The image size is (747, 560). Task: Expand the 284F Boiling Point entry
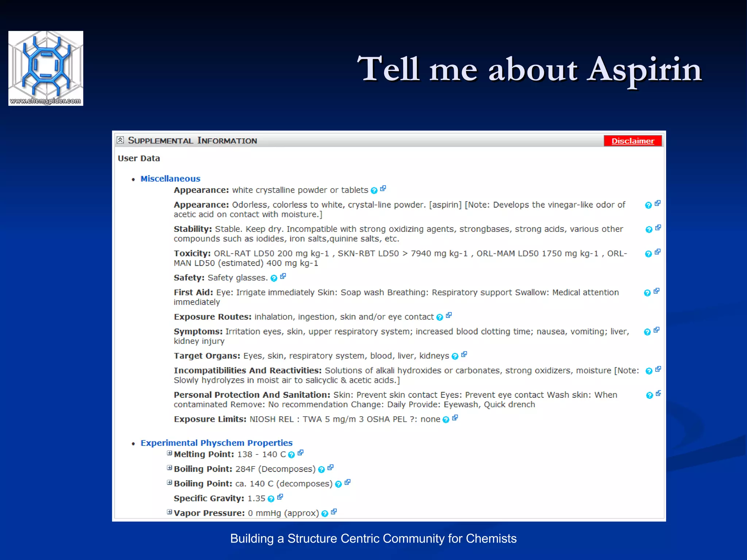coord(170,468)
